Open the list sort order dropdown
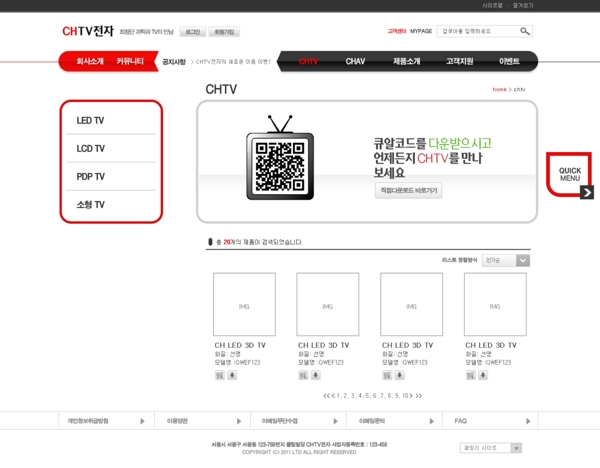The width and height of the screenshot is (600, 468). [506, 260]
